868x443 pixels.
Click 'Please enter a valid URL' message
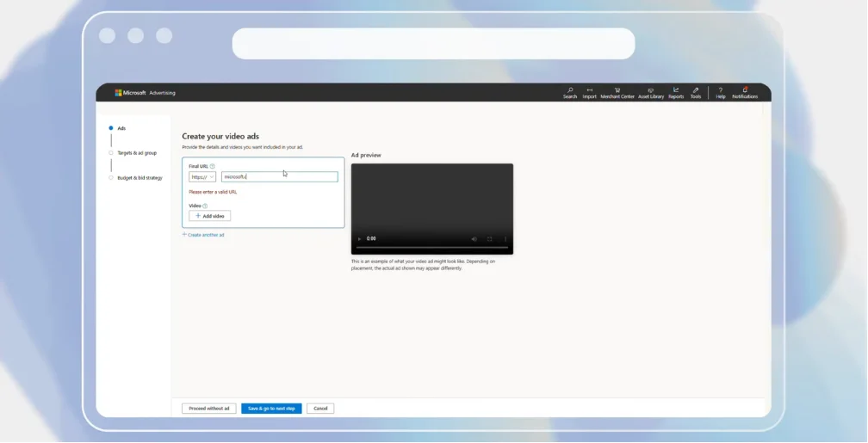click(x=213, y=193)
